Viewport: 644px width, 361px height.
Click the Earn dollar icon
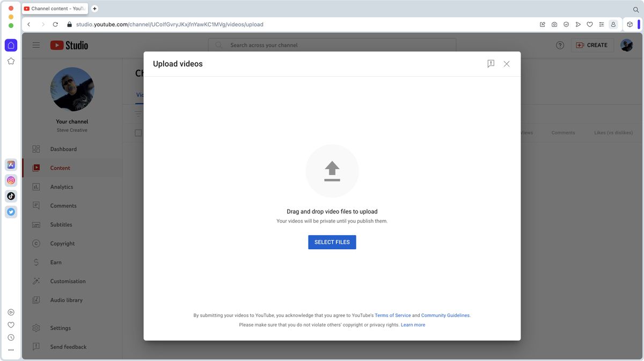click(35, 262)
